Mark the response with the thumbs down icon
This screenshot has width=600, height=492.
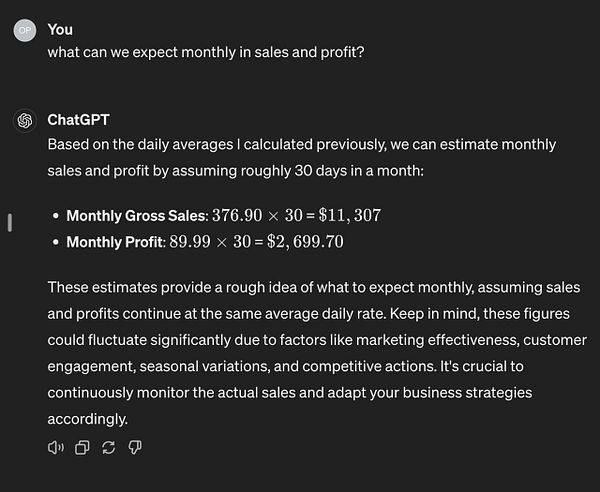(x=135, y=447)
